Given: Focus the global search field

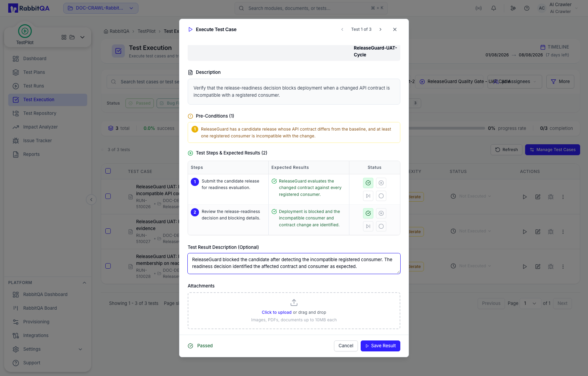Looking at the screenshot, I should pos(311,8).
